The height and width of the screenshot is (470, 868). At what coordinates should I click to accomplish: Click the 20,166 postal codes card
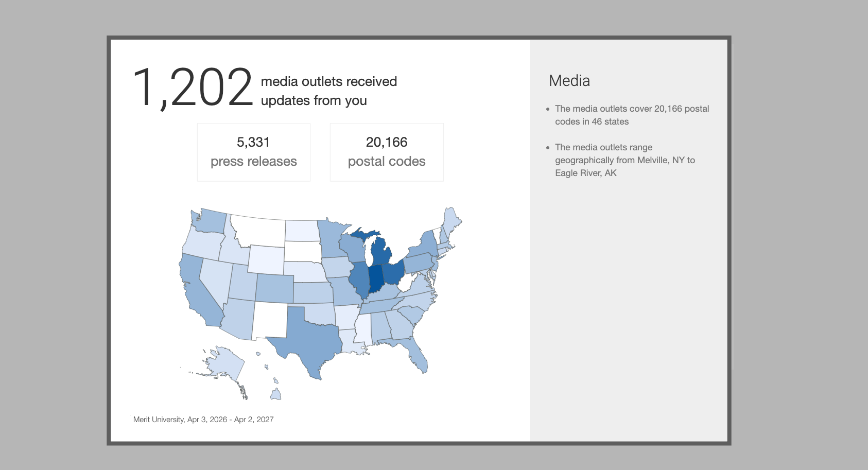(386, 152)
